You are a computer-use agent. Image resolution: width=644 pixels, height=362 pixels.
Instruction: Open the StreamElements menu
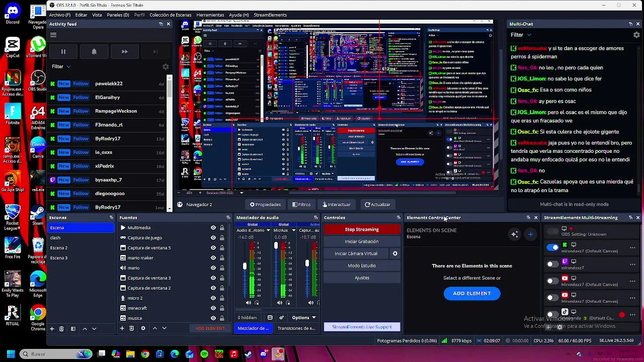pyautogui.click(x=270, y=15)
